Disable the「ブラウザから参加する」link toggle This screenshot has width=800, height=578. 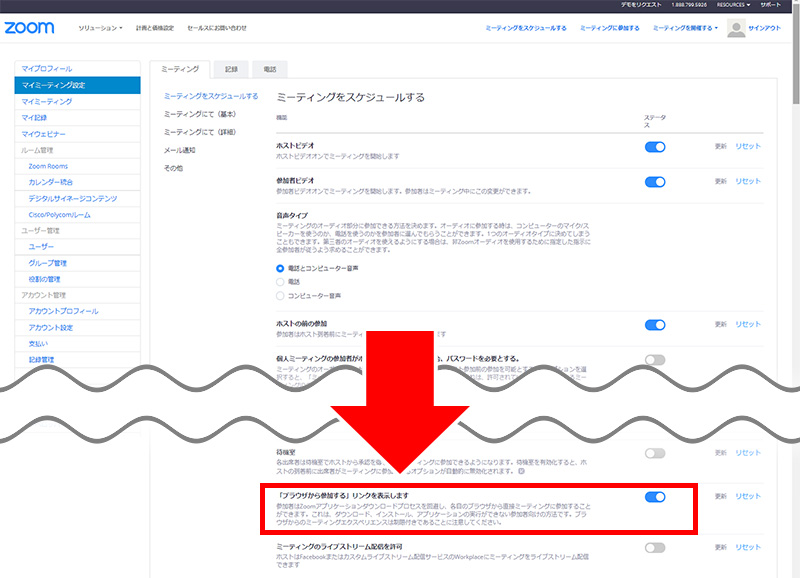click(655, 497)
